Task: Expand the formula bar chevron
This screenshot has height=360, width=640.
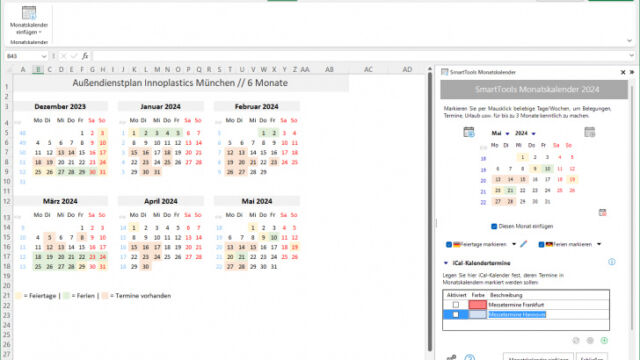Action: pyautogui.click(x=631, y=56)
